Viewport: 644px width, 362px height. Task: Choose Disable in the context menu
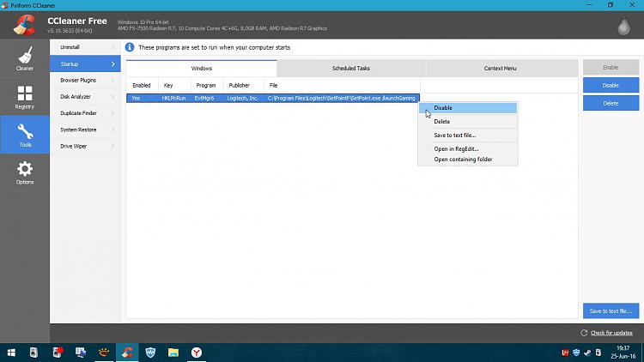(x=468, y=108)
